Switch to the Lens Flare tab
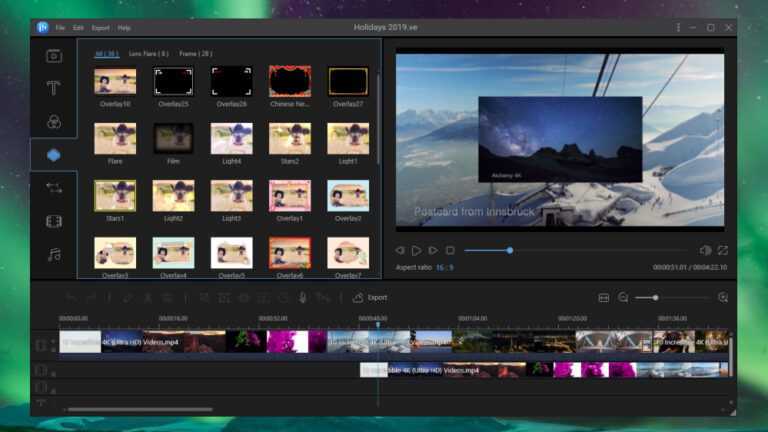This screenshot has height=432, width=768. 148,53
